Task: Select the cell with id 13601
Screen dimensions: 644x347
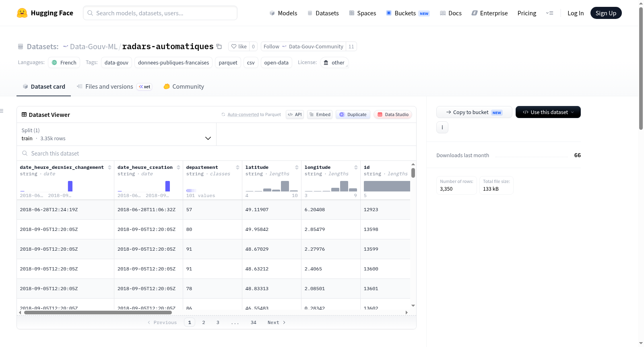Action: pos(385,289)
